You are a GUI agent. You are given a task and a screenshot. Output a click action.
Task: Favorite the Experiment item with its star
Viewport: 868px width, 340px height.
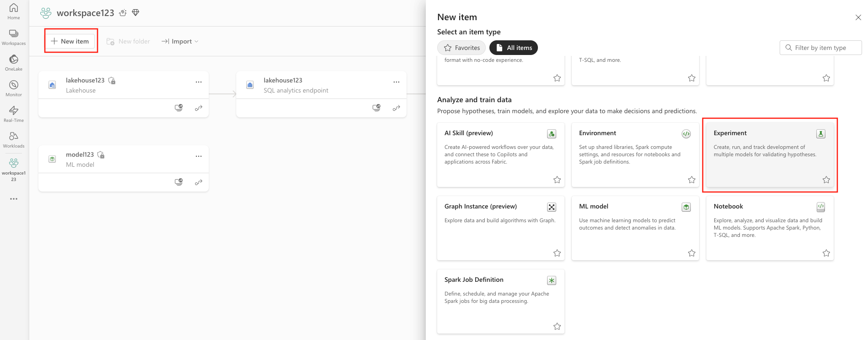click(x=826, y=180)
